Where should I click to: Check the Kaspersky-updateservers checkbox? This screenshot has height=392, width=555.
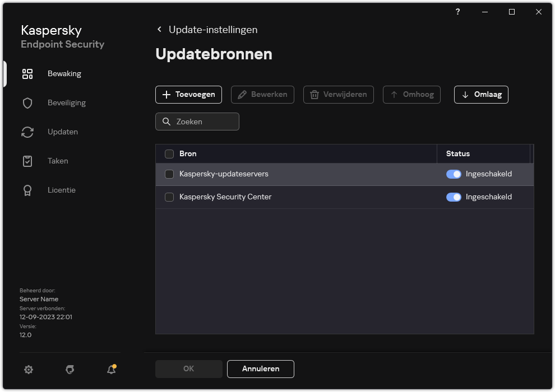point(169,174)
